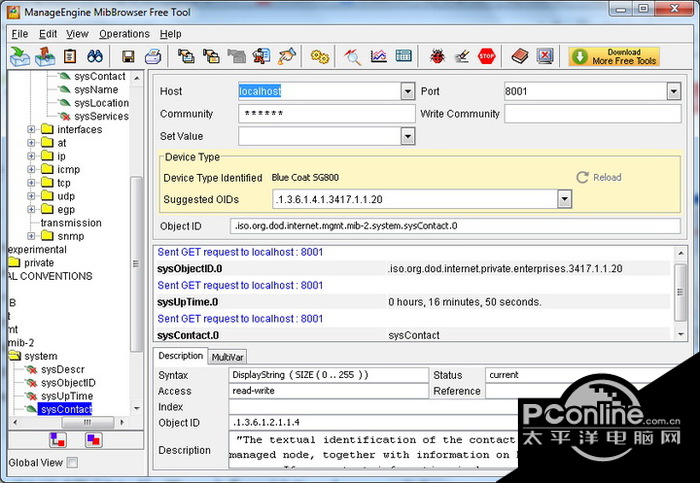Click Download More Free Tools button
This screenshot has width=700, height=483.
[614, 56]
